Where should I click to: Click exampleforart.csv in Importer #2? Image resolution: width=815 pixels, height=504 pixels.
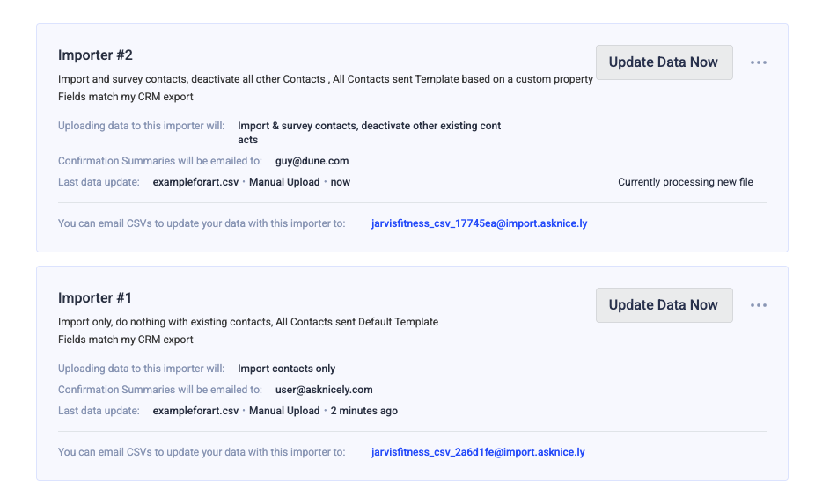(x=195, y=182)
